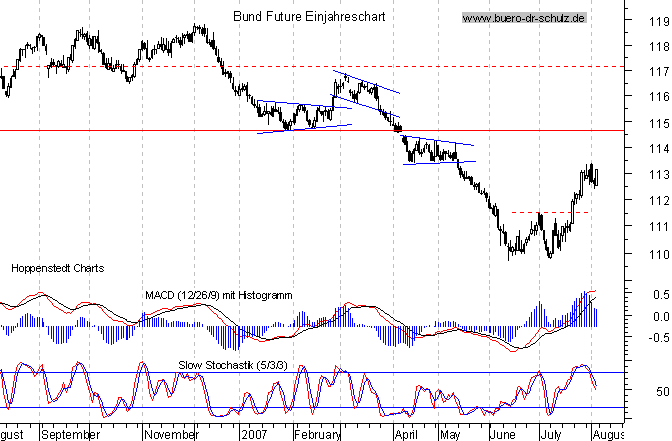Click the 110 price level label
This screenshot has height=441, width=672.
point(658,253)
